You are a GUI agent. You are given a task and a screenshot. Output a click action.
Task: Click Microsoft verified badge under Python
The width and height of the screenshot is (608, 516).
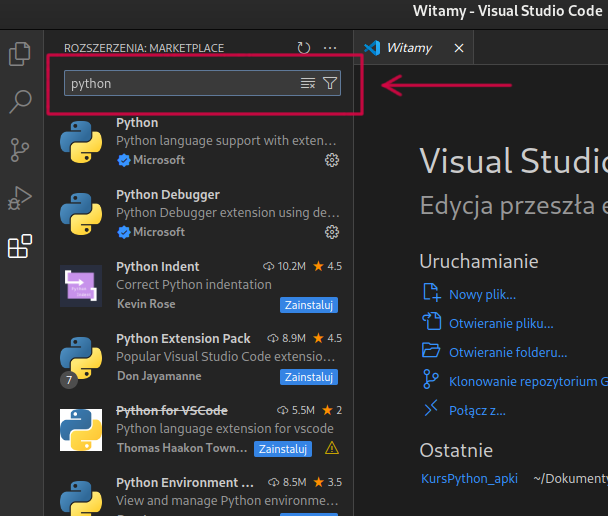[124, 160]
